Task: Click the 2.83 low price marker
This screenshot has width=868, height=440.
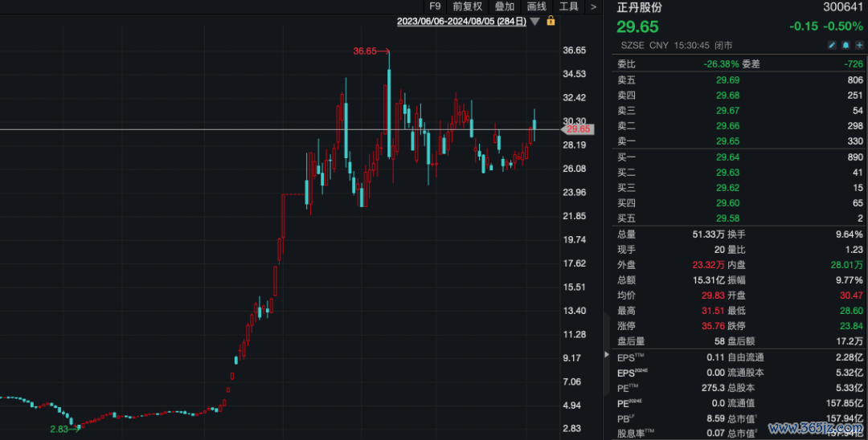Action: (x=60, y=430)
